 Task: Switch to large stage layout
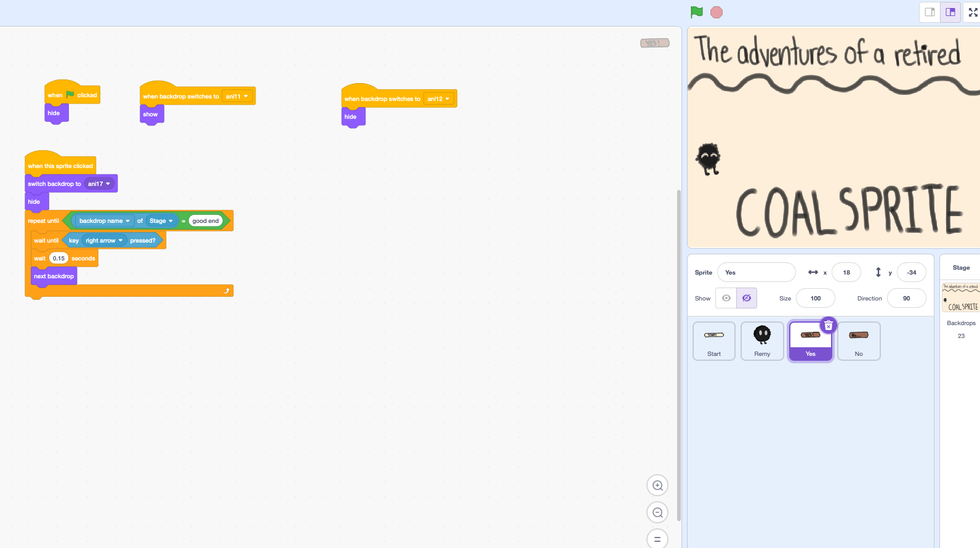point(950,12)
